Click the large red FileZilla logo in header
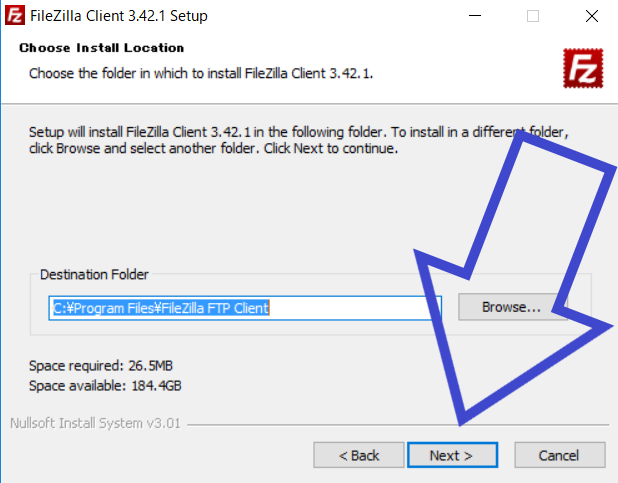The height and width of the screenshot is (483, 618). click(583, 68)
